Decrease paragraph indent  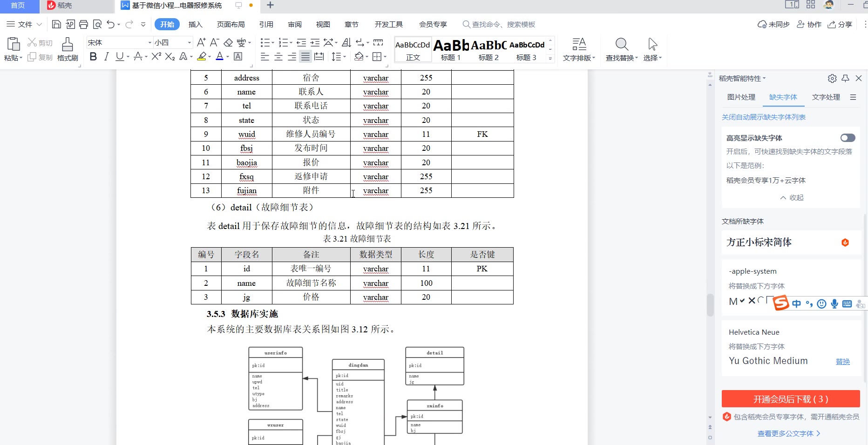(x=301, y=42)
